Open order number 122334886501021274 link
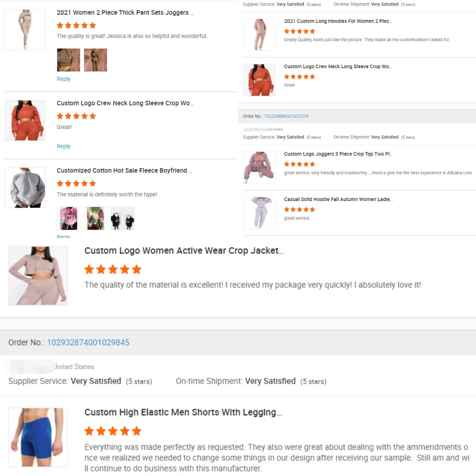The height and width of the screenshot is (476, 476). click(286, 116)
